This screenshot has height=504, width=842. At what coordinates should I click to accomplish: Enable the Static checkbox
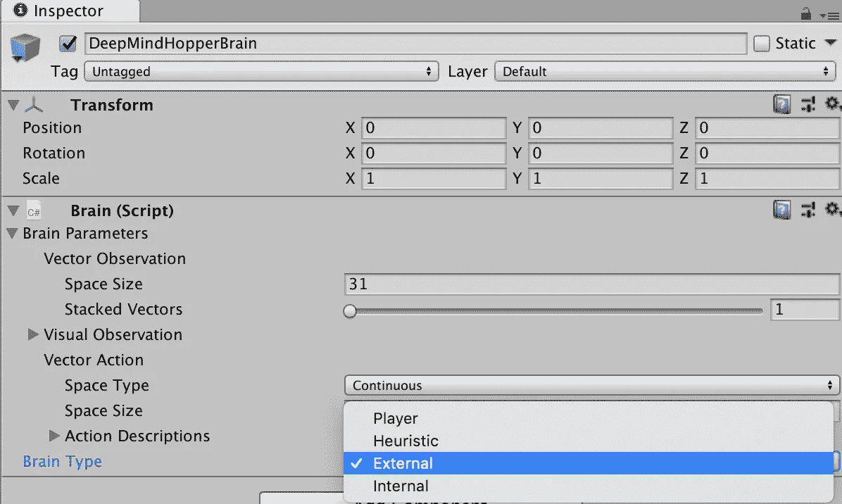click(762, 44)
